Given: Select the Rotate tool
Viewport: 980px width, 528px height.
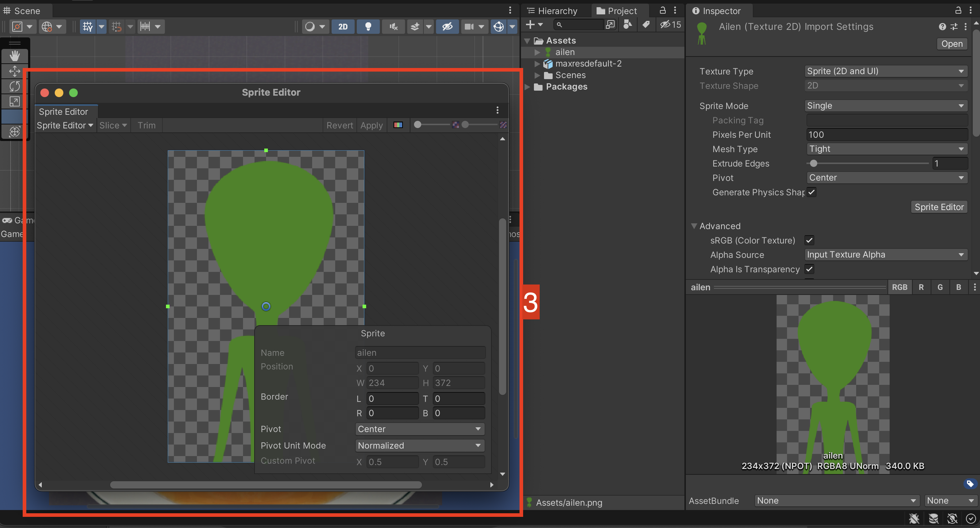Looking at the screenshot, I should pyautogui.click(x=14, y=86).
